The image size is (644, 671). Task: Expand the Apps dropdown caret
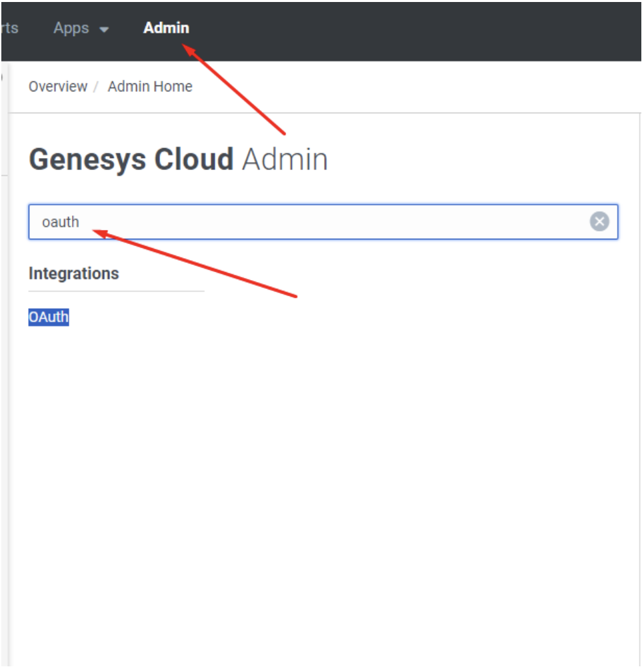pos(104,29)
